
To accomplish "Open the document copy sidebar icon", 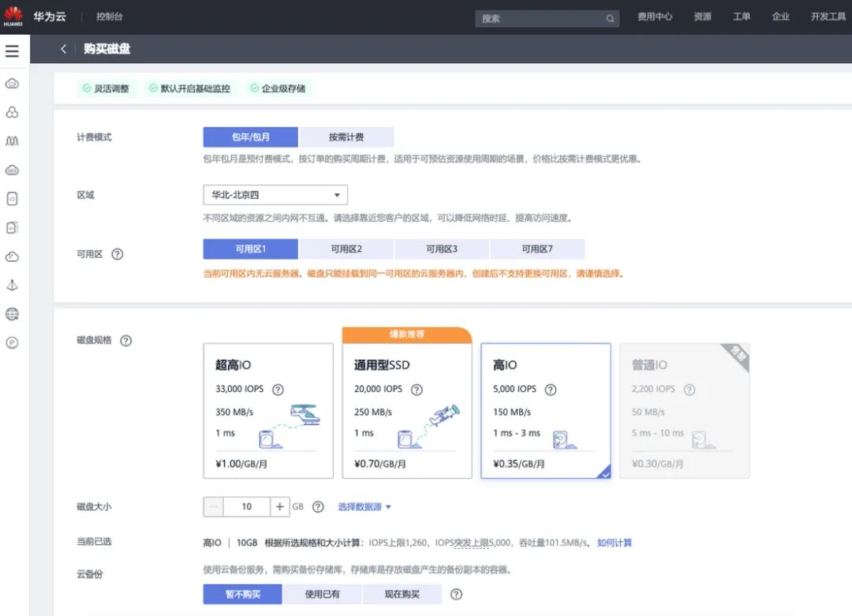I will [x=12, y=228].
